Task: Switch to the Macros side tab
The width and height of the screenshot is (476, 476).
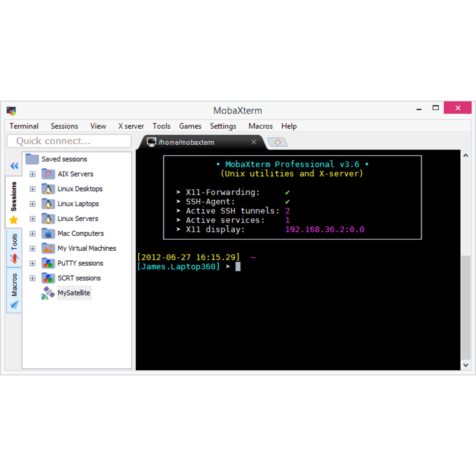Action: (14, 291)
